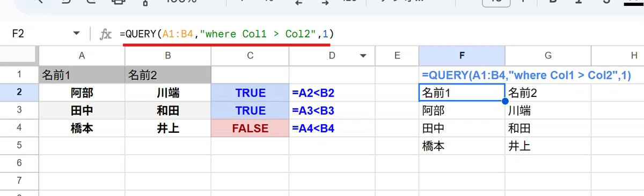Click the fx function icon
The image size is (644, 196).
click(x=106, y=34)
